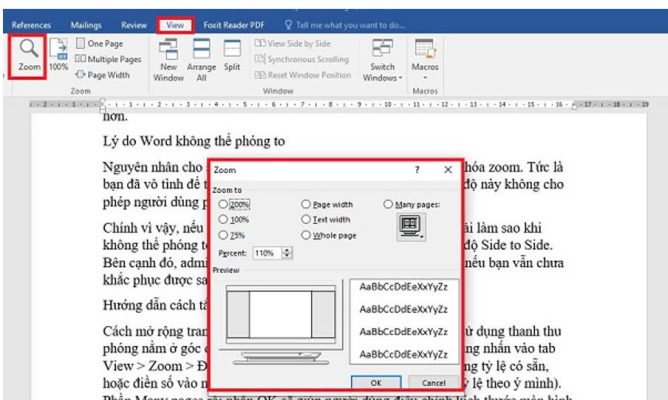This screenshot has height=400, width=668.
Task: Switch to the View tab
Action: [175, 25]
